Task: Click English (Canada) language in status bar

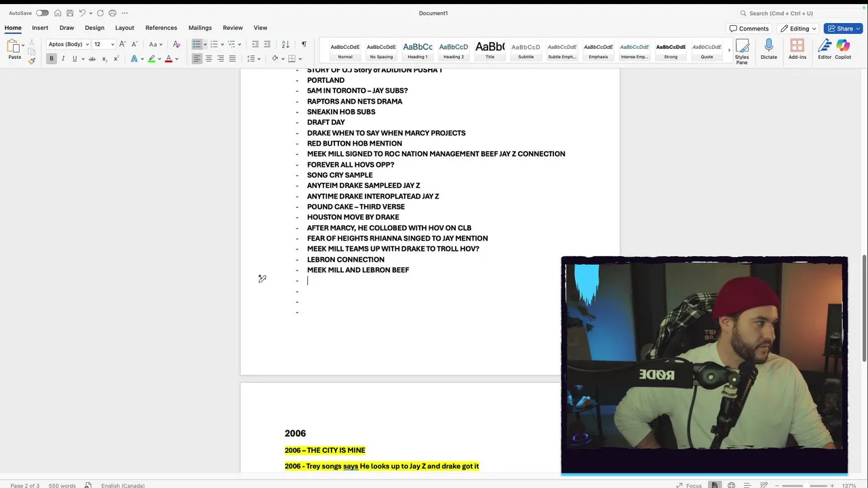Action: coord(123,485)
